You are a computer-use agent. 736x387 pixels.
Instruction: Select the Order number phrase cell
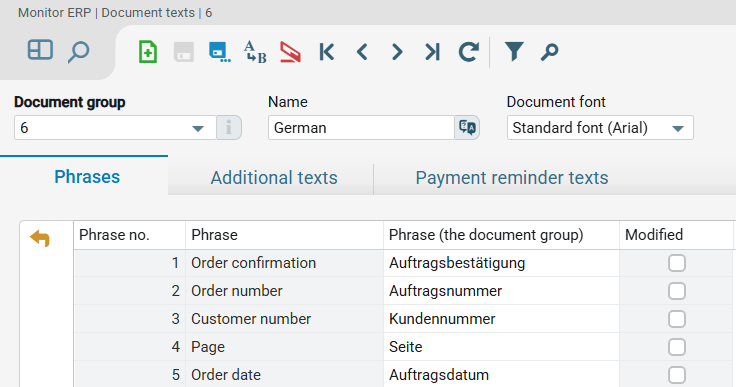pyautogui.click(x=284, y=291)
